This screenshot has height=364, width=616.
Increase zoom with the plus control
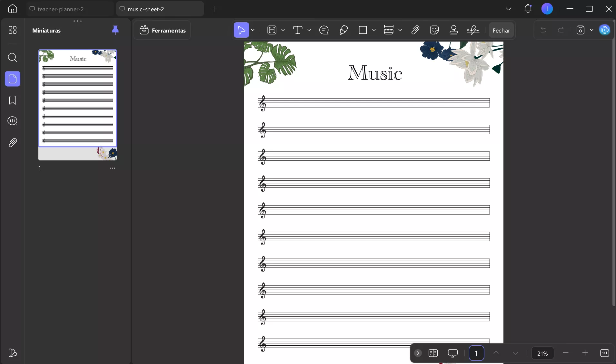click(585, 353)
